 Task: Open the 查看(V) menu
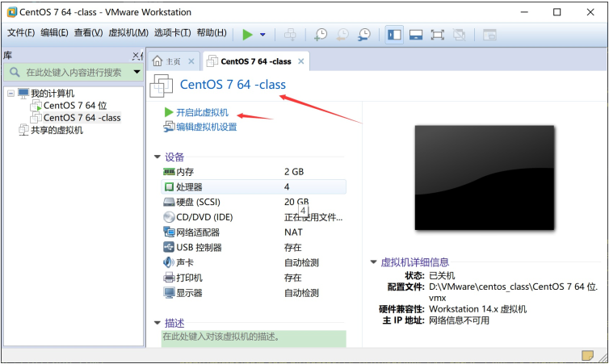tap(89, 32)
